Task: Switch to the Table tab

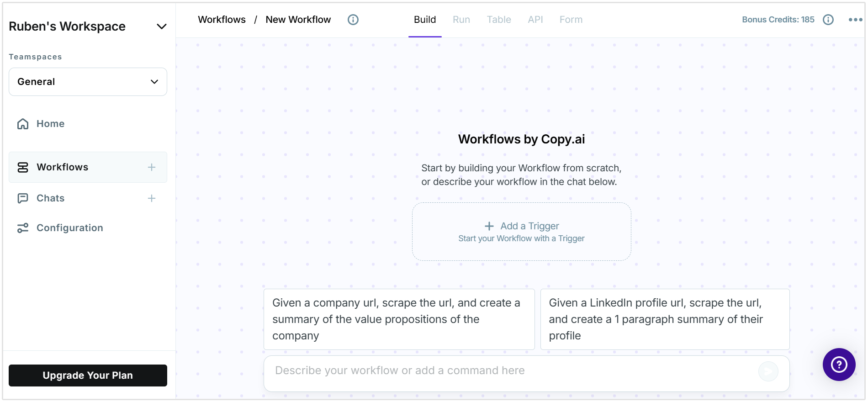Action: [x=498, y=20]
